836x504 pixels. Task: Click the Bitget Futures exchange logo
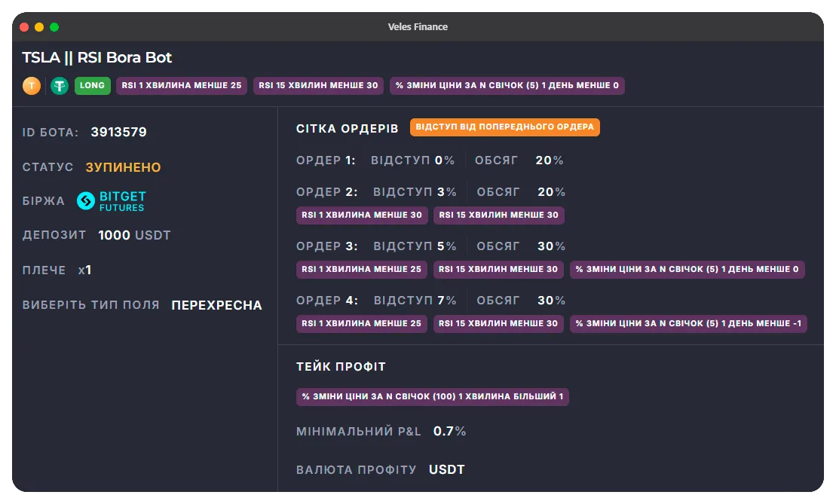(111, 201)
